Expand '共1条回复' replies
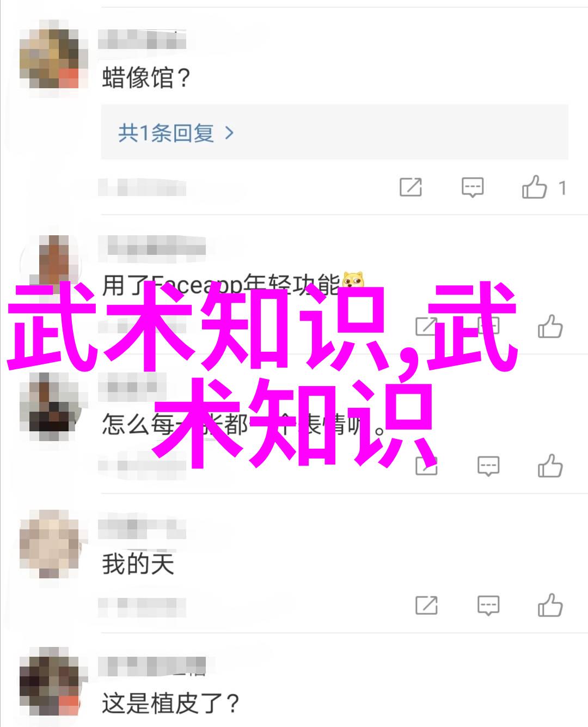Image resolution: width=588 pixels, height=727 pixels. pyautogui.click(x=176, y=133)
